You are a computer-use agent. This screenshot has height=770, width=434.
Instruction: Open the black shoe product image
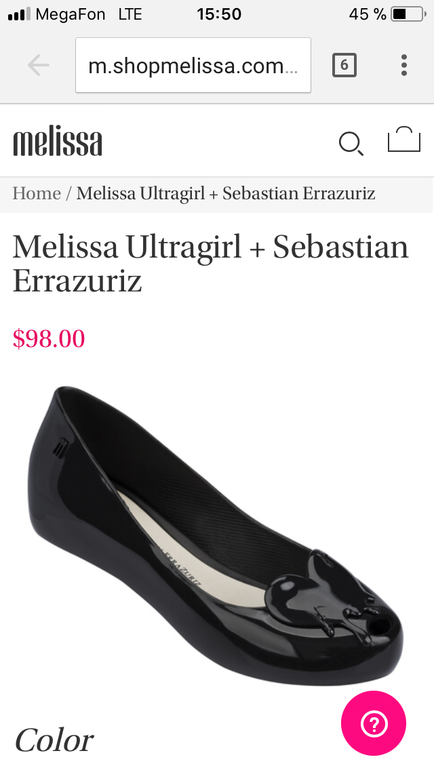point(215,535)
